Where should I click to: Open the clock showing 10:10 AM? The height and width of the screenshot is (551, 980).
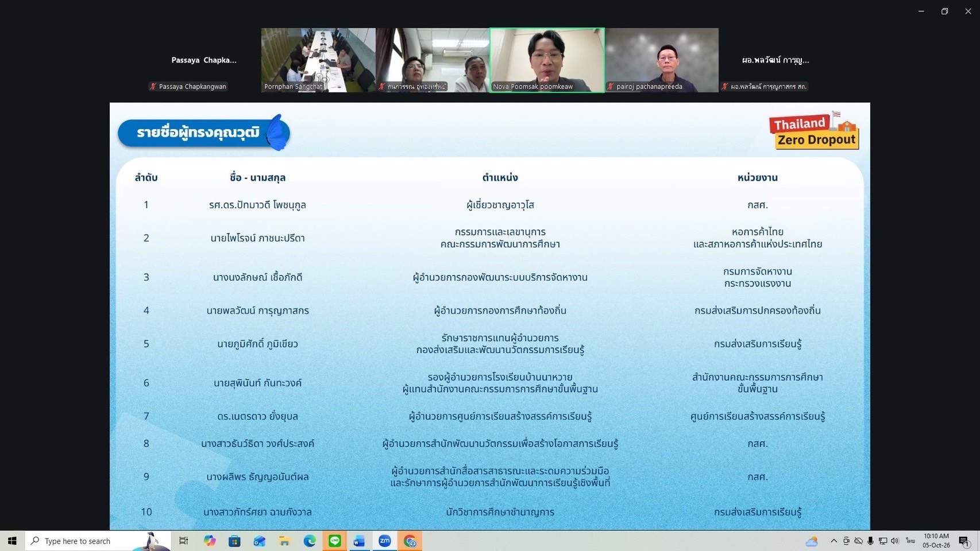click(936, 541)
